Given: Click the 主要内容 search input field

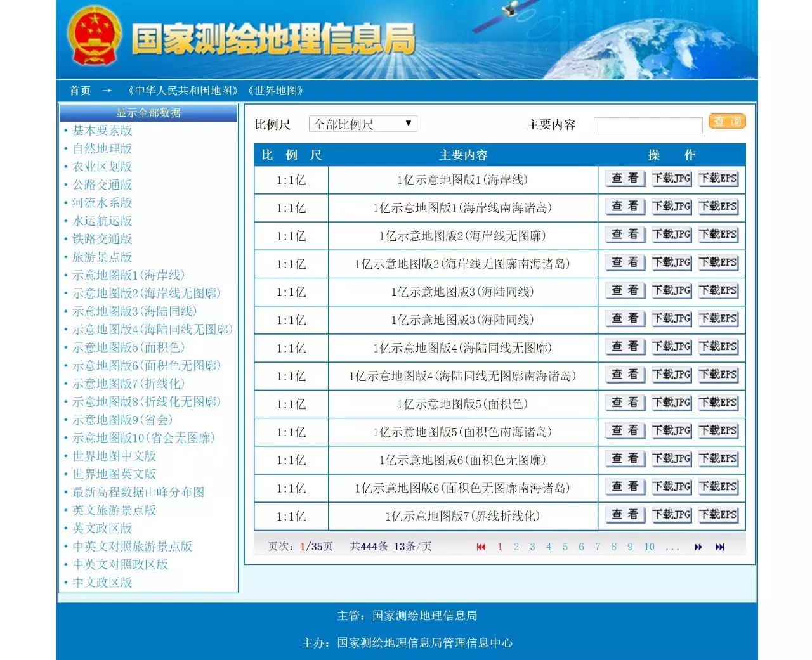Looking at the screenshot, I should [x=648, y=126].
